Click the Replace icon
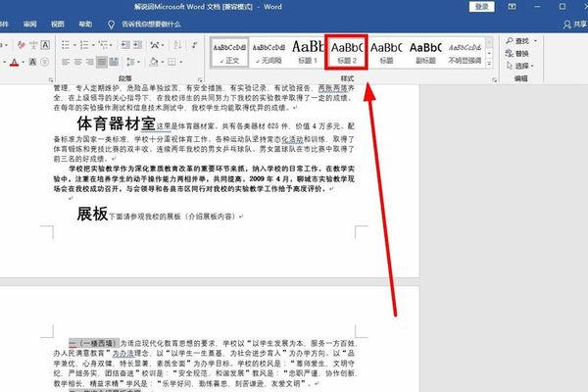The height and width of the screenshot is (392, 588). click(x=510, y=53)
